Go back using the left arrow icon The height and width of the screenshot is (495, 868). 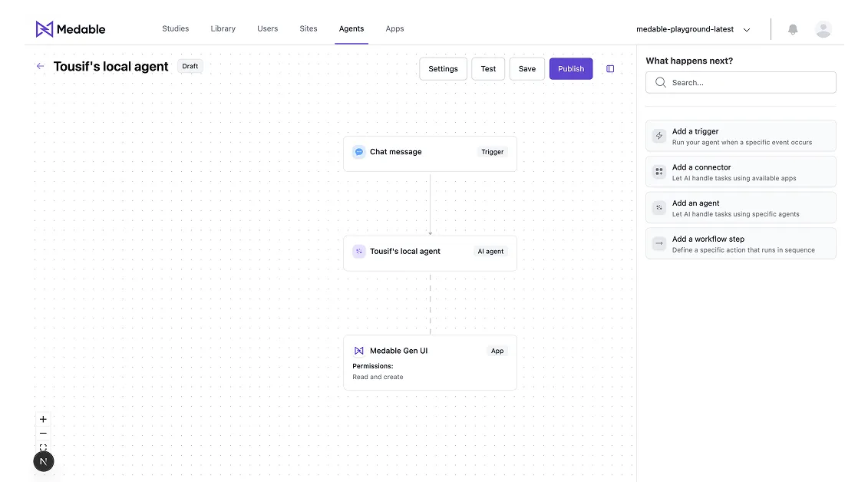[x=40, y=66]
